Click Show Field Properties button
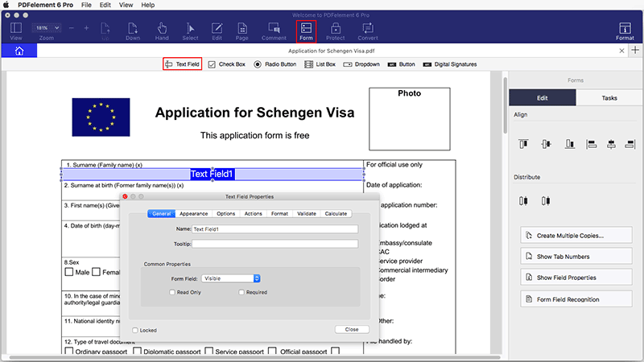This screenshot has width=644, height=362. 576,278
